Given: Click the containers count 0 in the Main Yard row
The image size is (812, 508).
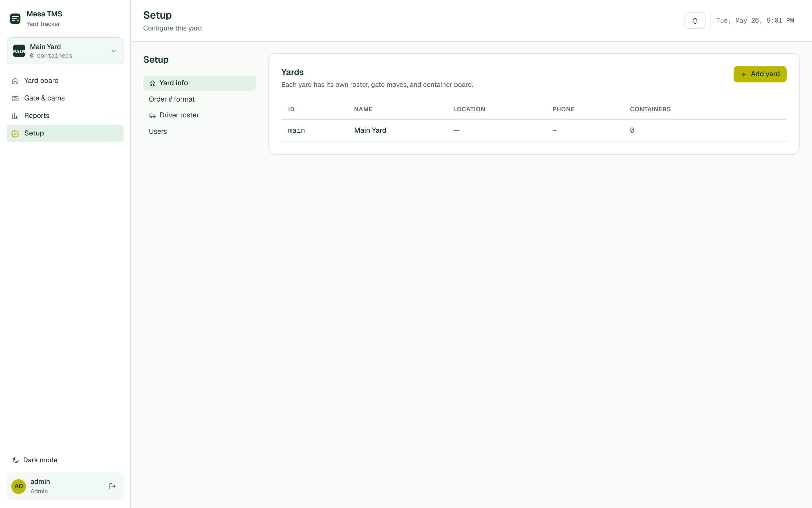Looking at the screenshot, I should pyautogui.click(x=632, y=130).
